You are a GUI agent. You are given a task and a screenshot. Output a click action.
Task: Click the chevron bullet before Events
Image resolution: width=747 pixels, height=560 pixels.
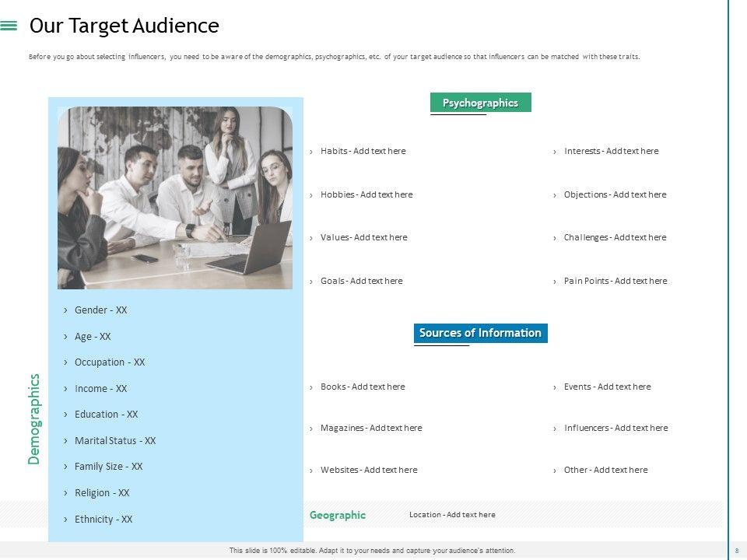(x=555, y=387)
